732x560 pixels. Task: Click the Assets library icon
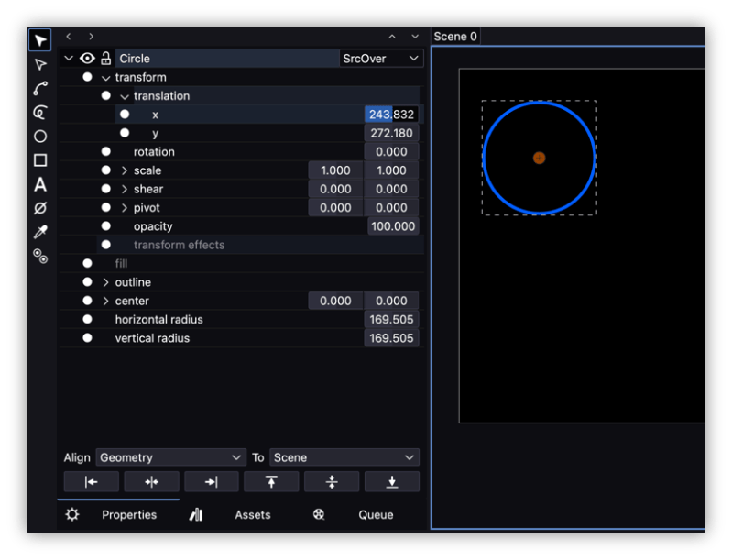click(196, 515)
